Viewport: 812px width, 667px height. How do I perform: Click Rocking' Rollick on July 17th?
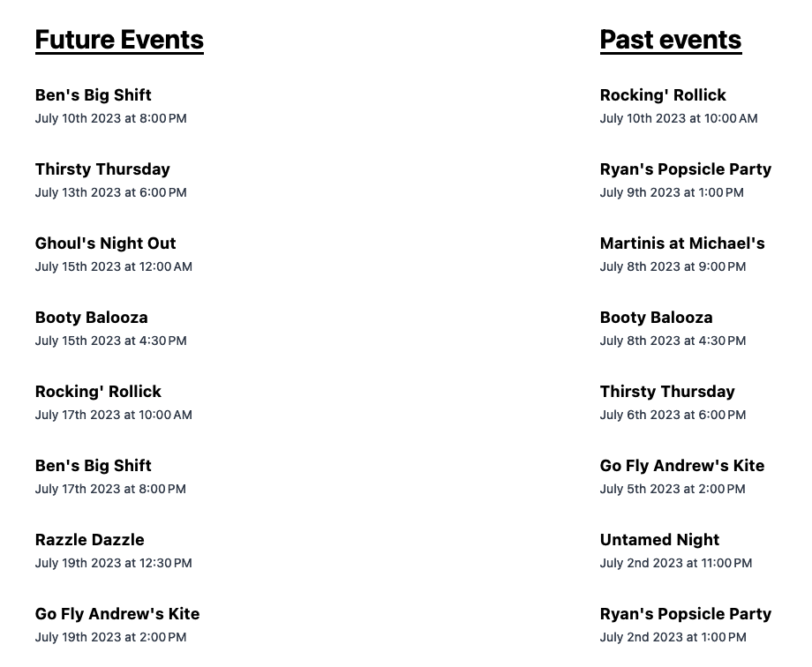pos(98,392)
